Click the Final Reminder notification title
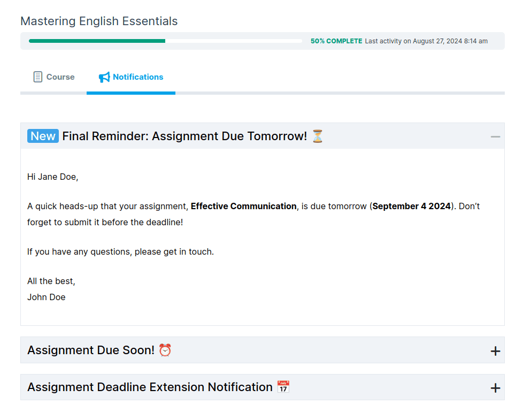523x420 pixels. point(184,136)
